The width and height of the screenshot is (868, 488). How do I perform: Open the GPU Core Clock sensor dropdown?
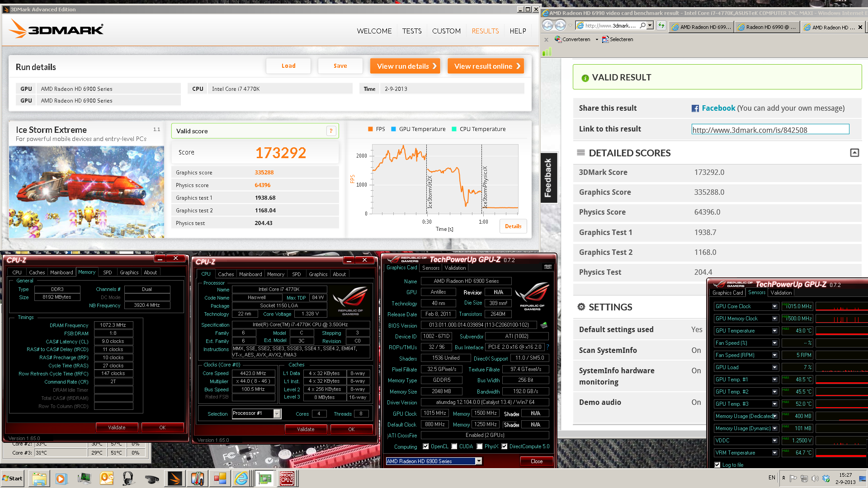pos(774,306)
